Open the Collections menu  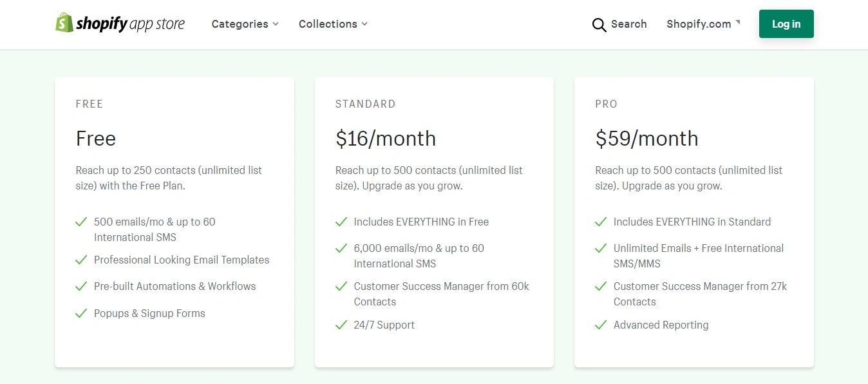(x=328, y=24)
